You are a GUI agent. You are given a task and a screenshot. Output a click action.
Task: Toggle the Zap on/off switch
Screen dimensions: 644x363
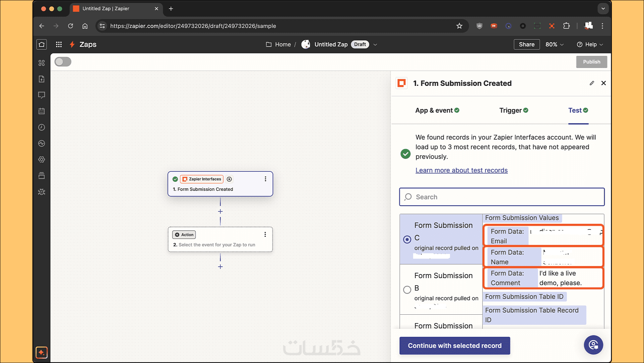click(x=63, y=62)
